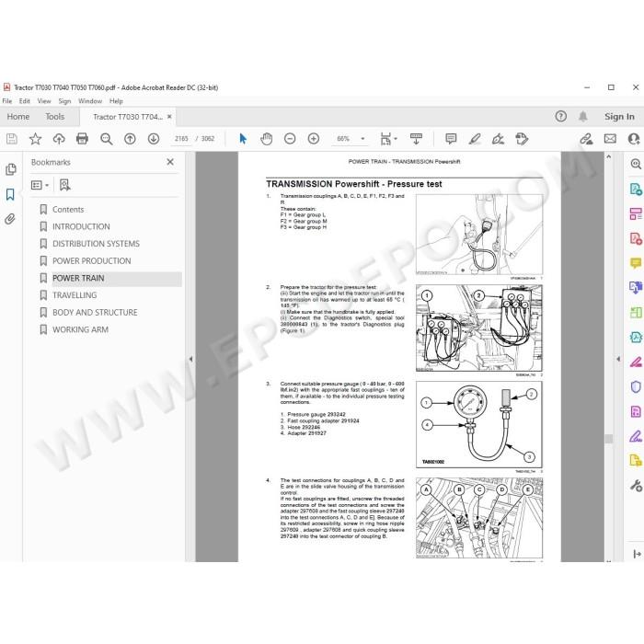644x644 pixels.
Task: Collapse the left navigation pane arrow
Action: tap(190, 359)
